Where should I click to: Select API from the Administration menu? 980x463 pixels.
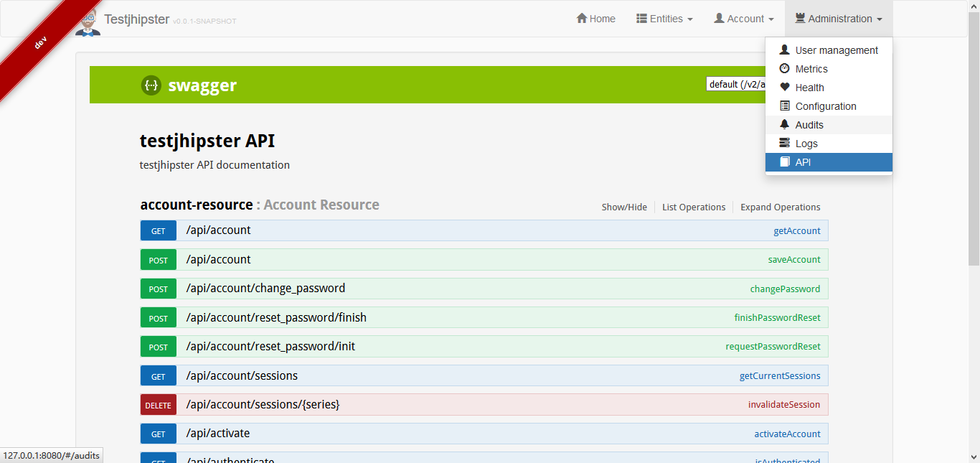(x=829, y=162)
